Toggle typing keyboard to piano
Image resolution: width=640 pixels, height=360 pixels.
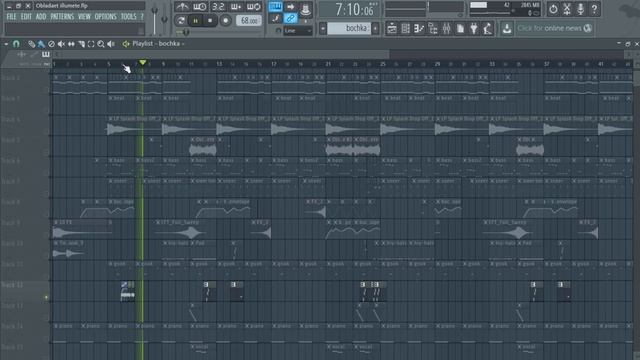pos(276,7)
